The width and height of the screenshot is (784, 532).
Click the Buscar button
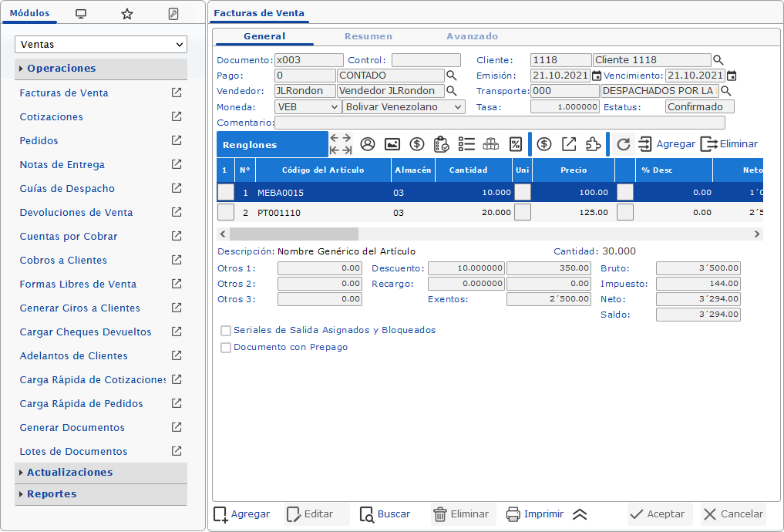(385, 514)
